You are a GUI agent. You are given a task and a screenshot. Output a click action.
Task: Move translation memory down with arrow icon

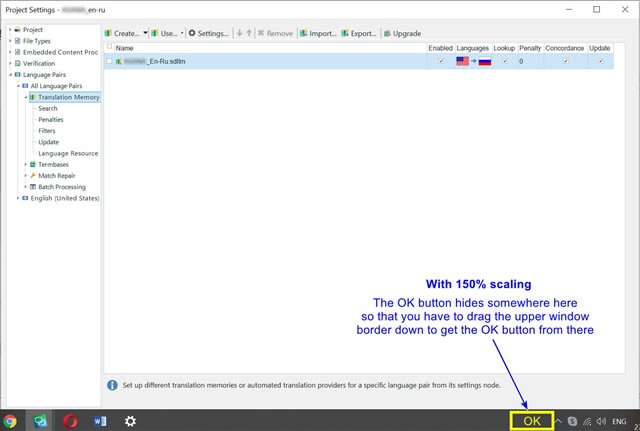240,33
